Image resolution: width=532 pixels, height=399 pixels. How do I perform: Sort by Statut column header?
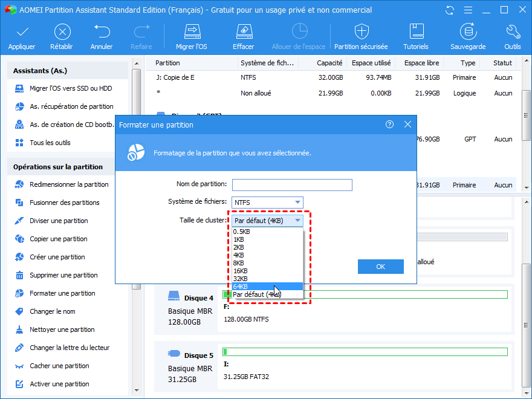[x=502, y=63]
